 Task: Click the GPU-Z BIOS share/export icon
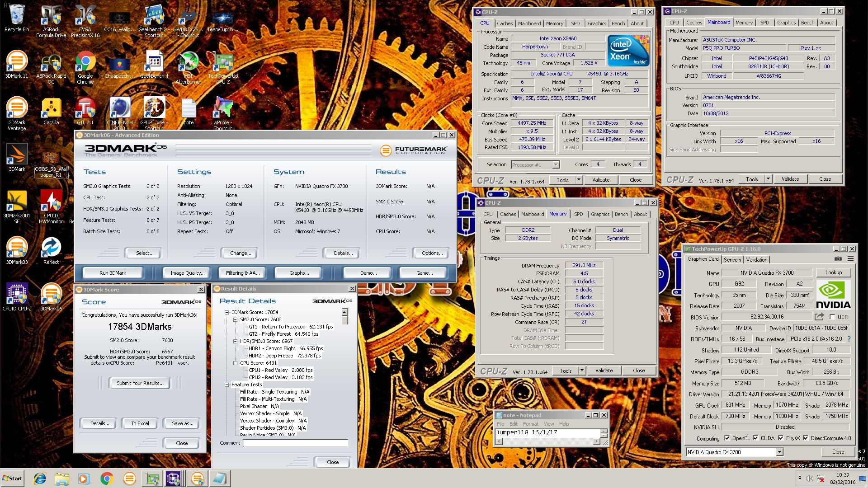pos(819,317)
